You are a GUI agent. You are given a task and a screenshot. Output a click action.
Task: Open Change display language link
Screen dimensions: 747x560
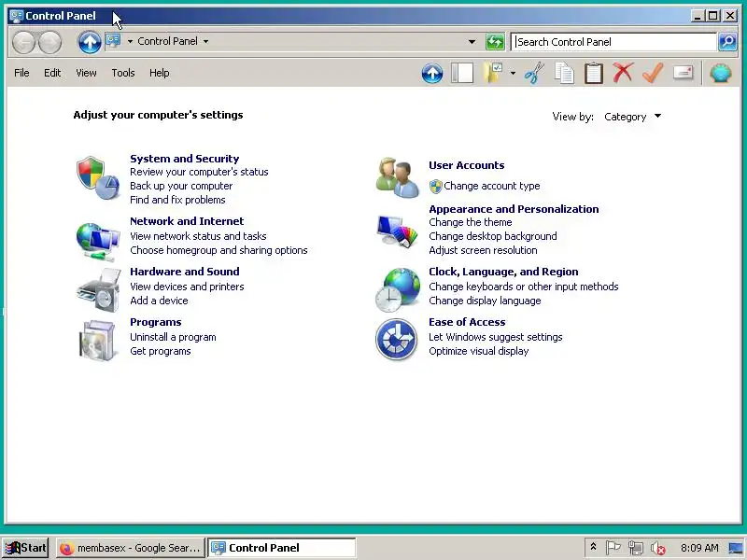485,301
